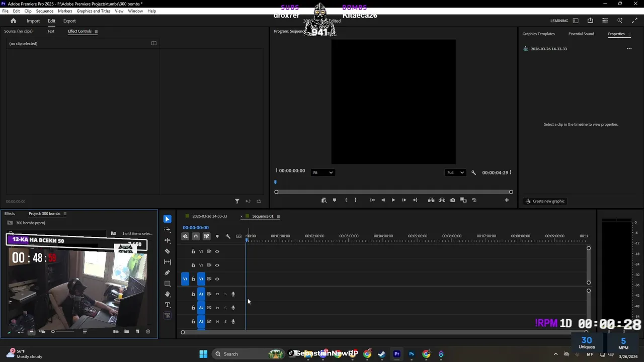644x362 pixels.
Task: Open Sequence 01 panel menu
Action: coord(278,216)
